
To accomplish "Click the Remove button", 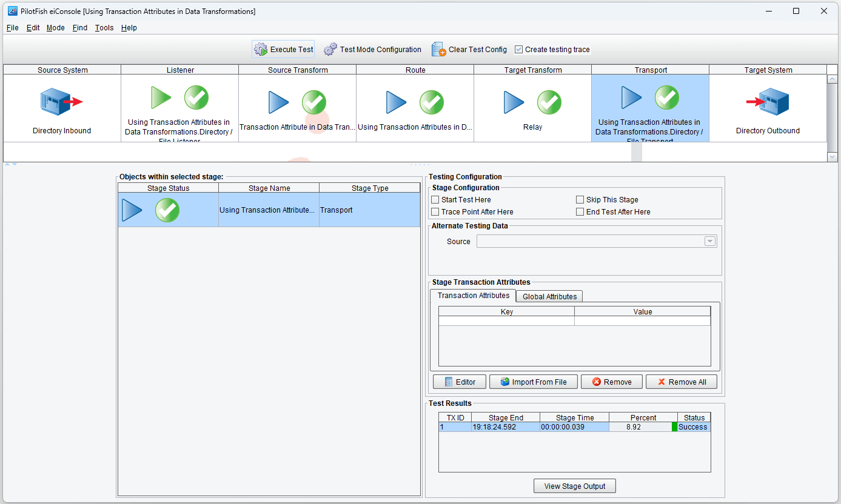I will tap(612, 382).
